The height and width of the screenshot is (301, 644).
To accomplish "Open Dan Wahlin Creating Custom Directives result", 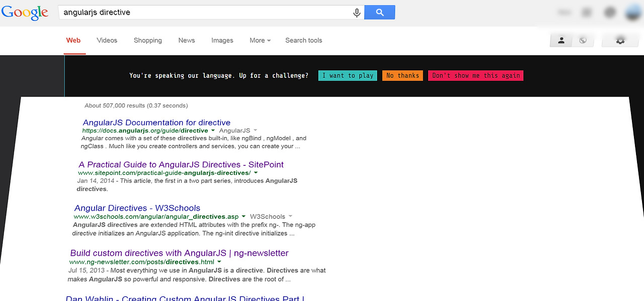I will pos(185,298).
